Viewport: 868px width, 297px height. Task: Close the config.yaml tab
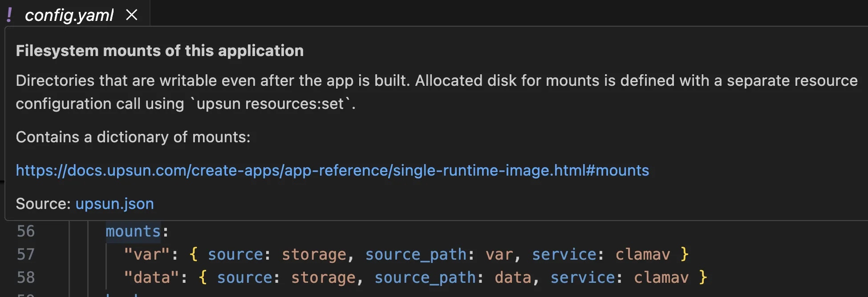point(131,15)
